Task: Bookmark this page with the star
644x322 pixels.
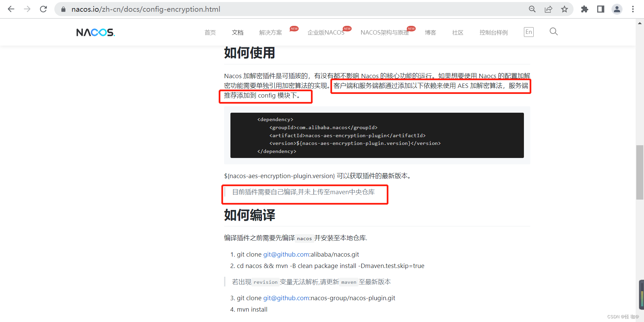Action: (x=565, y=9)
